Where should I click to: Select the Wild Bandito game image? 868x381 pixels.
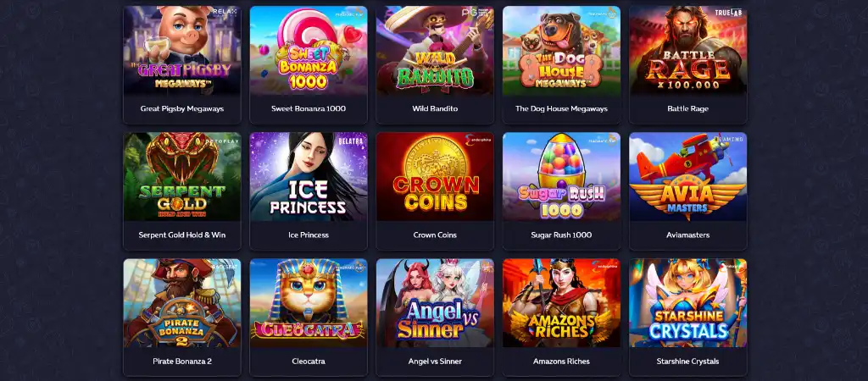(435, 50)
